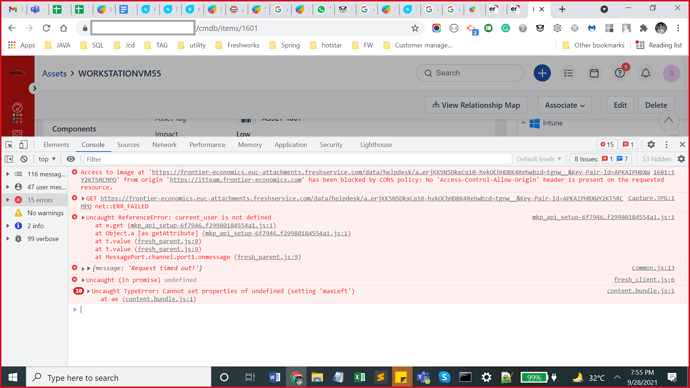Click the live expression eye icon
Viewport: 690px width, 388px height.
coord(70,159)
